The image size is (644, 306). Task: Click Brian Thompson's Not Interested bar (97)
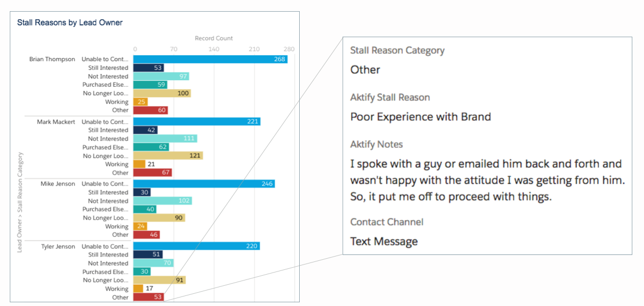[161, 76]
